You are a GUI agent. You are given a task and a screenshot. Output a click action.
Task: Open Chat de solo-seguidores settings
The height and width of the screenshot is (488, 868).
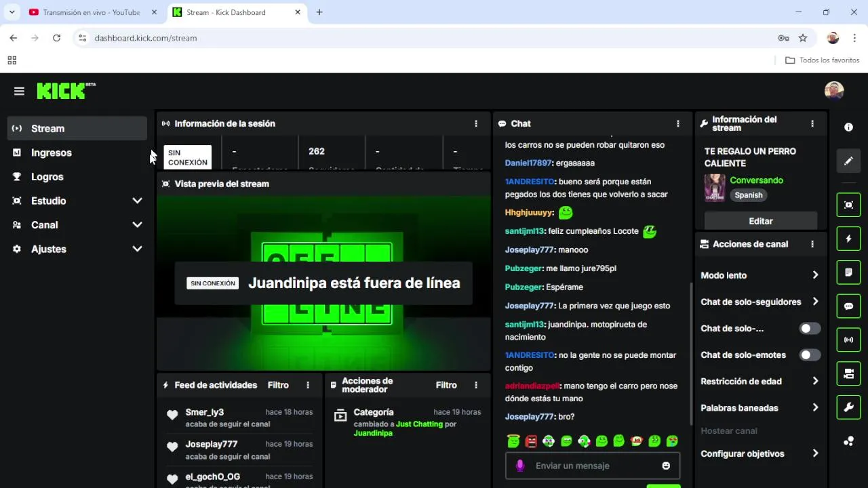[x=760, y=302]
